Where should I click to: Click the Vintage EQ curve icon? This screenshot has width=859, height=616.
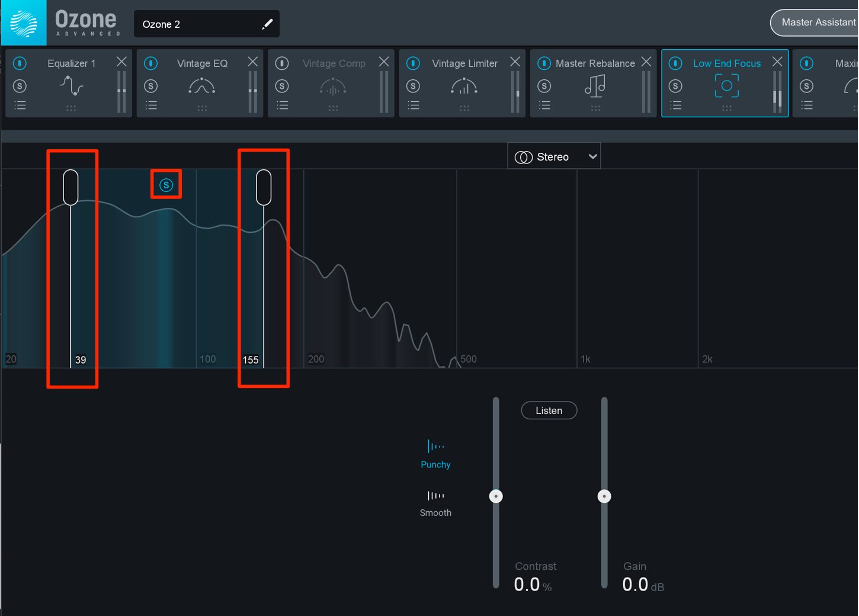(201, 86)
